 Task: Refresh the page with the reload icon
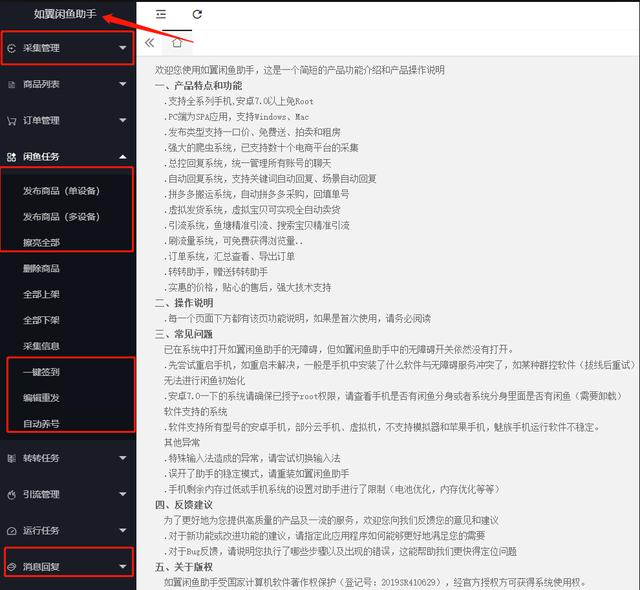tap(197, 14)
